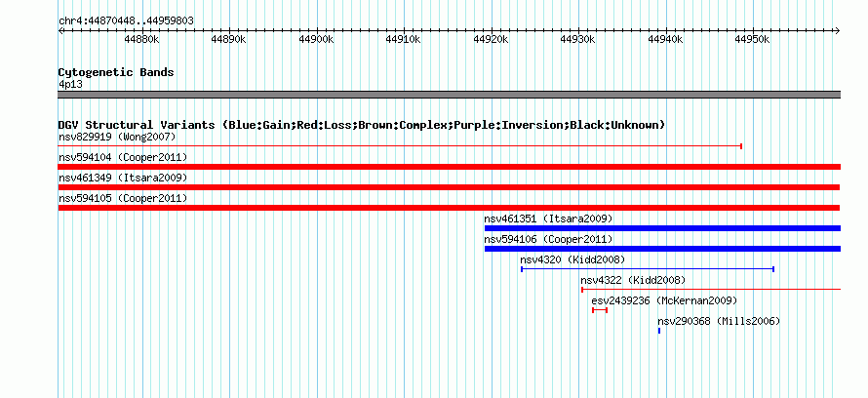
Task: Click the short red esv2439236 loss glyph
Action: [x=600, y=310]
